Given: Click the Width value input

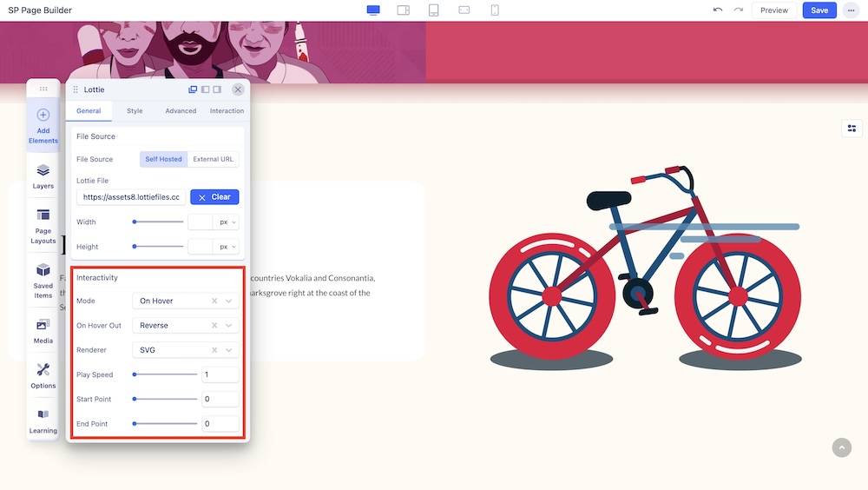Looking at the screenshot, I should 201,222.
